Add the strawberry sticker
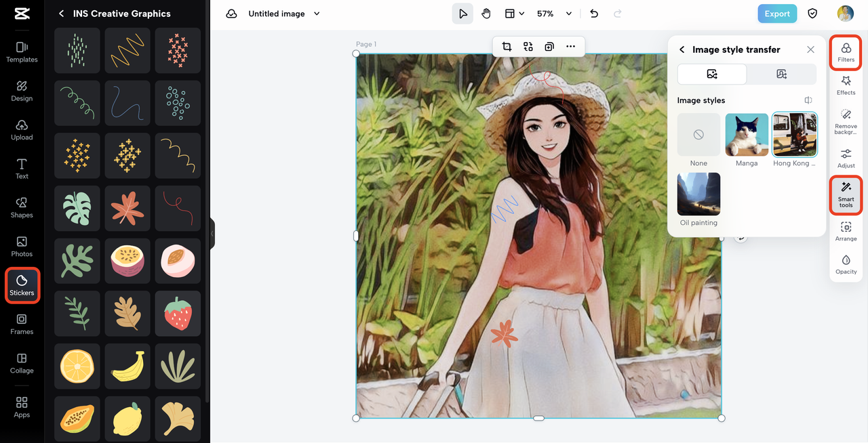Image resolution: width=868 pixels, height=443 pixels. tap(178, 314)
